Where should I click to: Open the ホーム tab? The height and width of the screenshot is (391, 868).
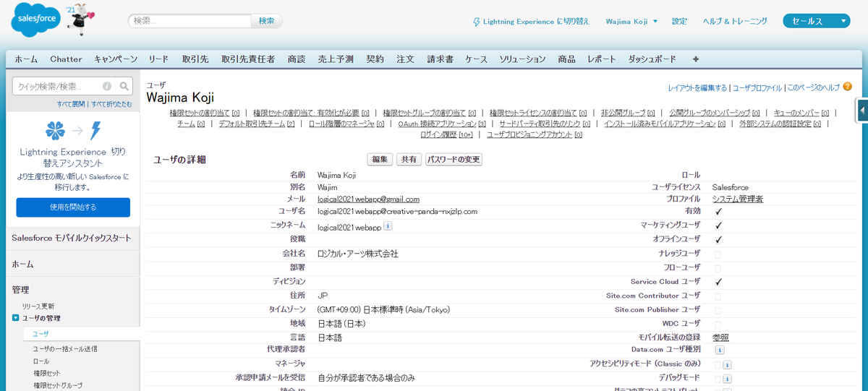[26, 59]
